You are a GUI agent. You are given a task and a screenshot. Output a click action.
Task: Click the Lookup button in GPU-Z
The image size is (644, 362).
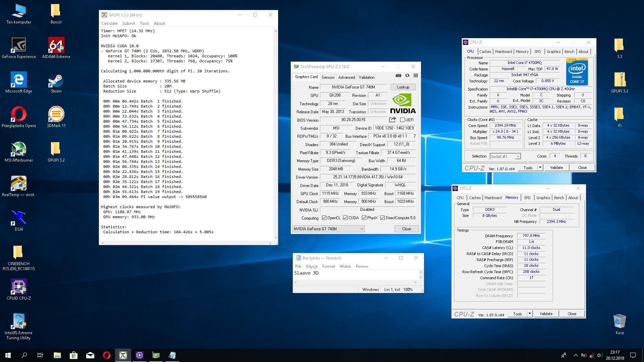[403, 87]
